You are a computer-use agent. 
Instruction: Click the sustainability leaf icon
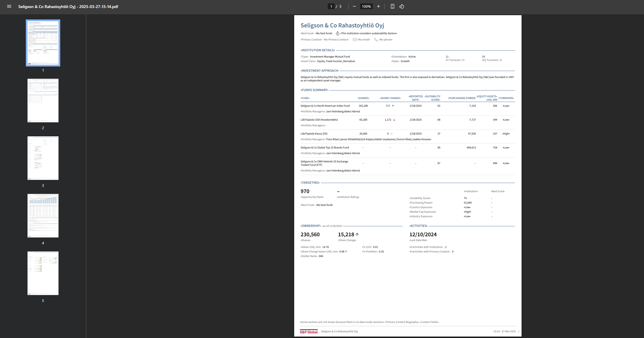pos(337,34)
